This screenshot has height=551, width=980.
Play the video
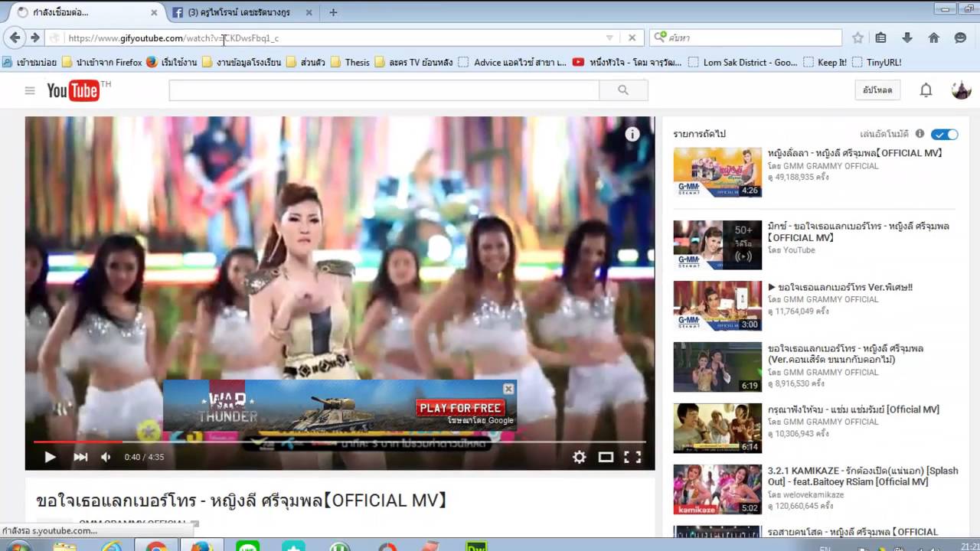pos(50,457)
